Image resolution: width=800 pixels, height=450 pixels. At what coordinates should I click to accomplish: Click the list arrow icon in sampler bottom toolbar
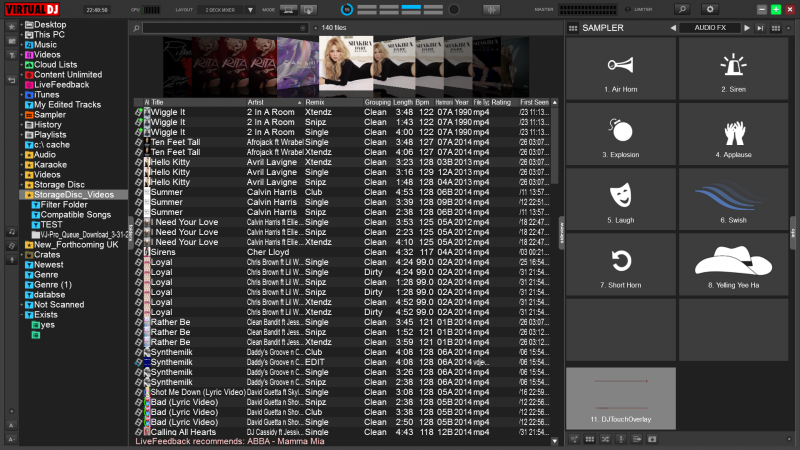[x=636, y=439]
